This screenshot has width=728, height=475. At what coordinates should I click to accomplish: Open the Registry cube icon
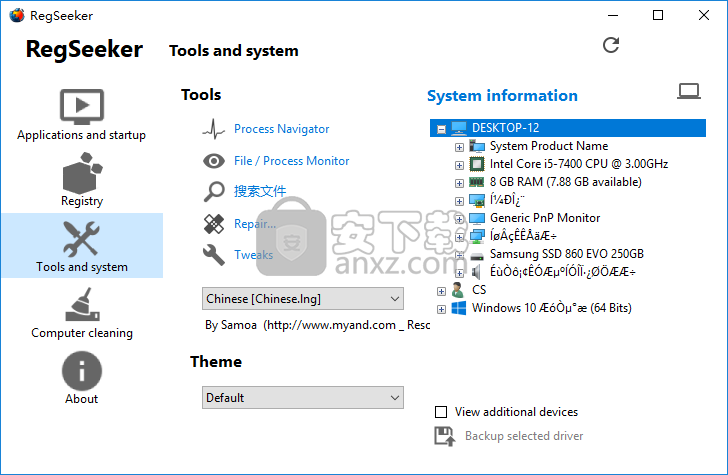click(x=82, y=173)
